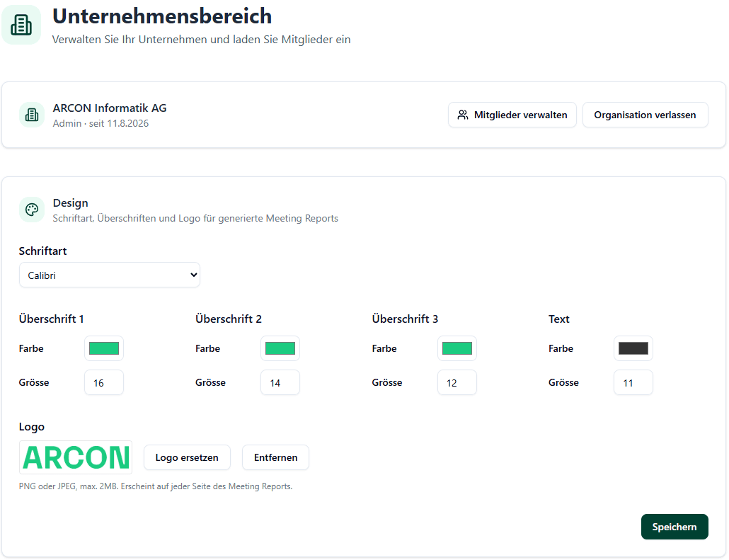This screenshot has height=560, width=729.
Task: Click Organisation verlassen button
Action: click(x=645, y=115)
